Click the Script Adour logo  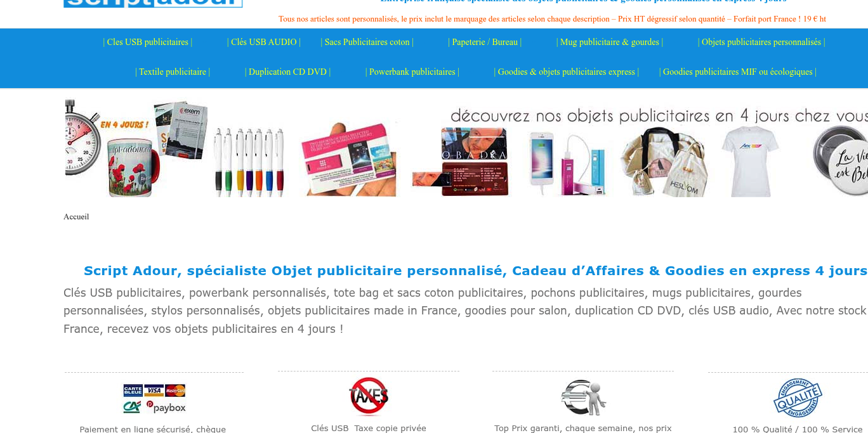point(153,4)
